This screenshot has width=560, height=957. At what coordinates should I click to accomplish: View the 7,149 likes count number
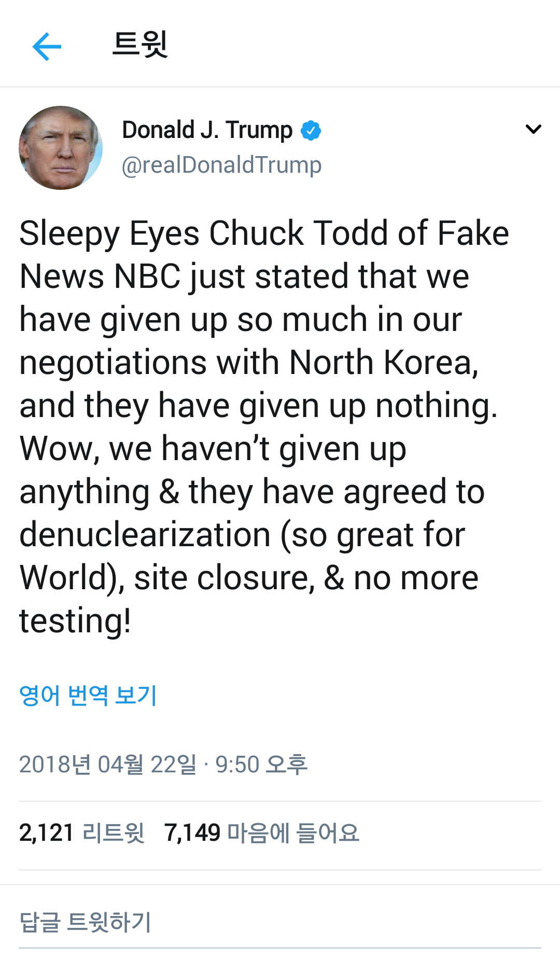click(x=192, y=833)
